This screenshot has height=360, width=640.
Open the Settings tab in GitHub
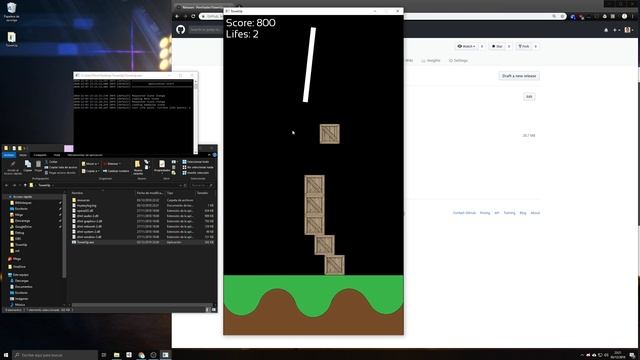tap(458, 60)
